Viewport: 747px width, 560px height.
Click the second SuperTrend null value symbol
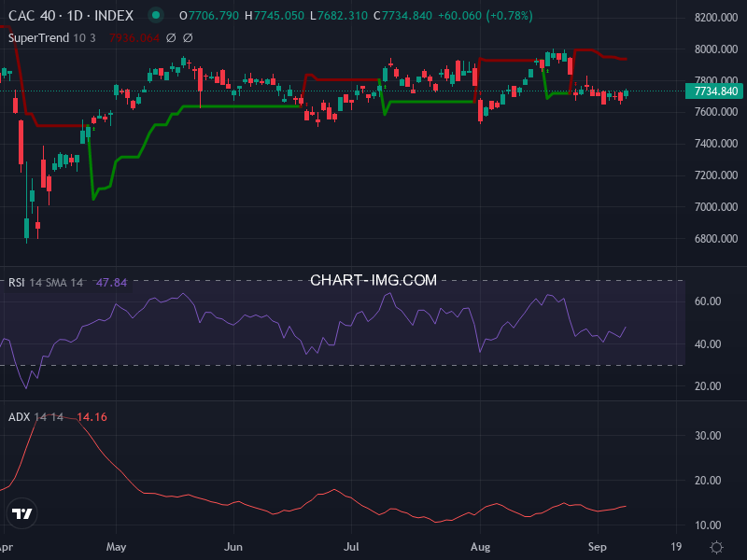pos(188,38)
